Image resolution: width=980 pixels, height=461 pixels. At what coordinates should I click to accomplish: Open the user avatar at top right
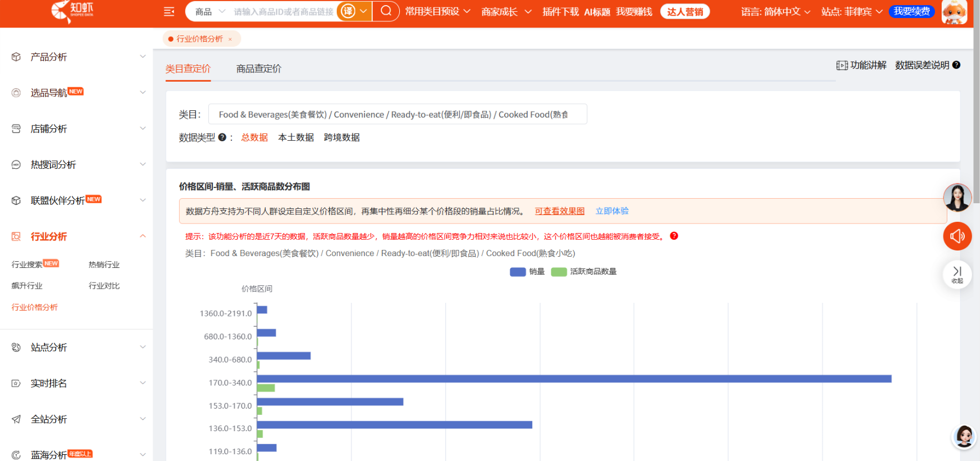[954, 12]
